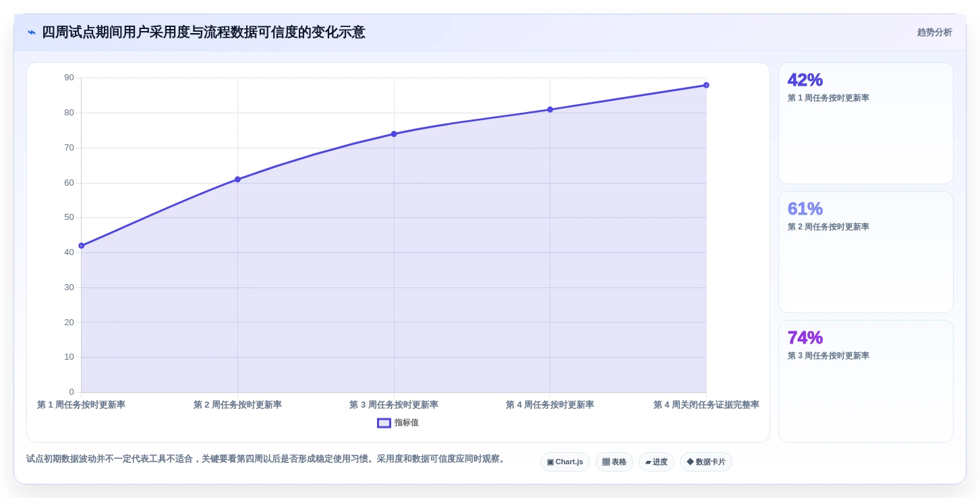Toggle the 指标值 legend color box
Viewport: 980px width, 498px height.
[384, 423]
